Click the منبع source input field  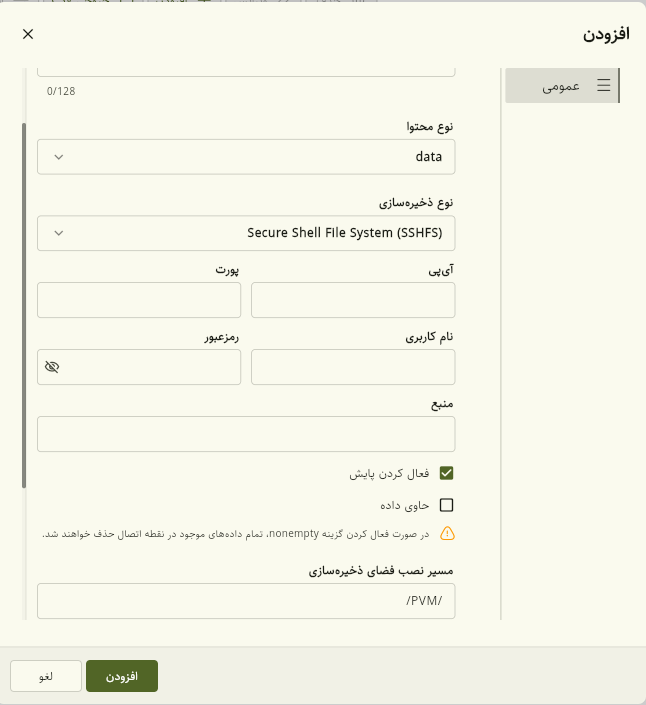click(246, 434)
